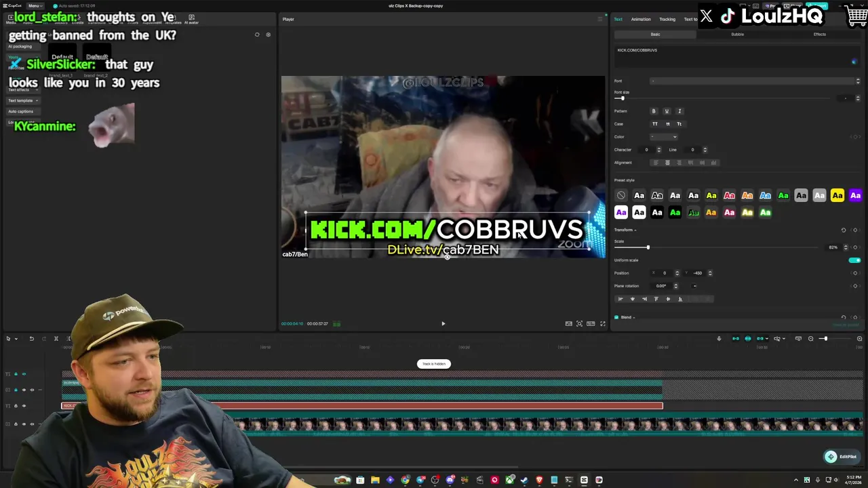Viewport: 868px width, 488px height.
Task: Apply the green-on-black Aa preset
Action: [675, 213]
